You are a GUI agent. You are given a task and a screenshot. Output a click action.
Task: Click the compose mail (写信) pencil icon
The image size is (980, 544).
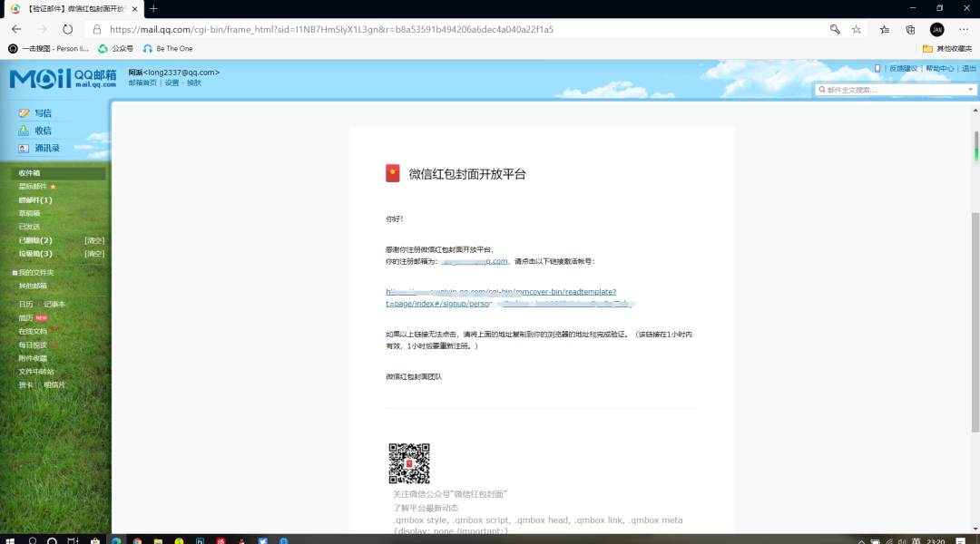(x=24, y=113)
